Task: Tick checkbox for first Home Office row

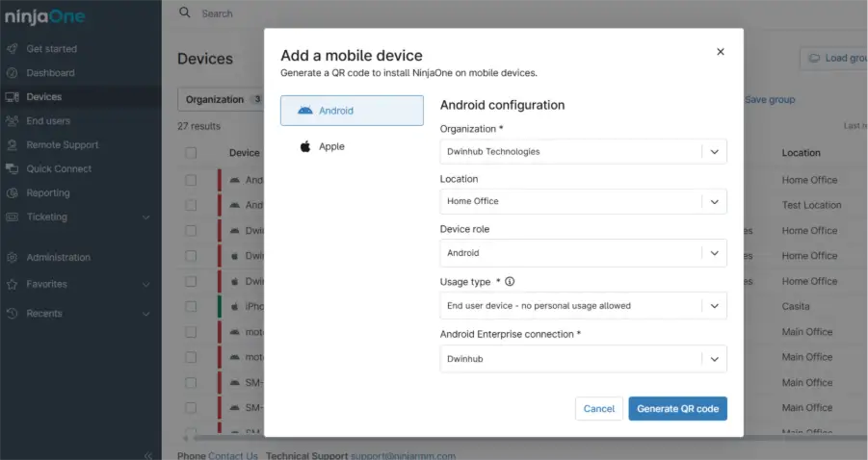Action: click(191, 180)
